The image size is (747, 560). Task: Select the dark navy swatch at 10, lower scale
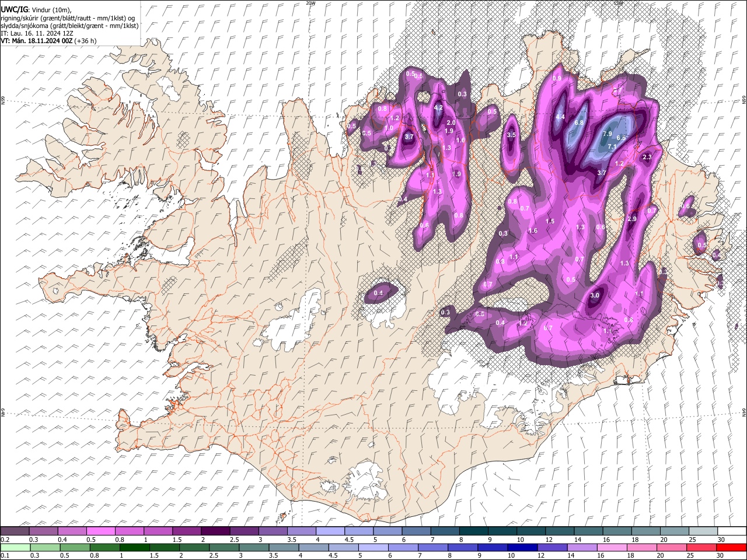coord(522,548)
